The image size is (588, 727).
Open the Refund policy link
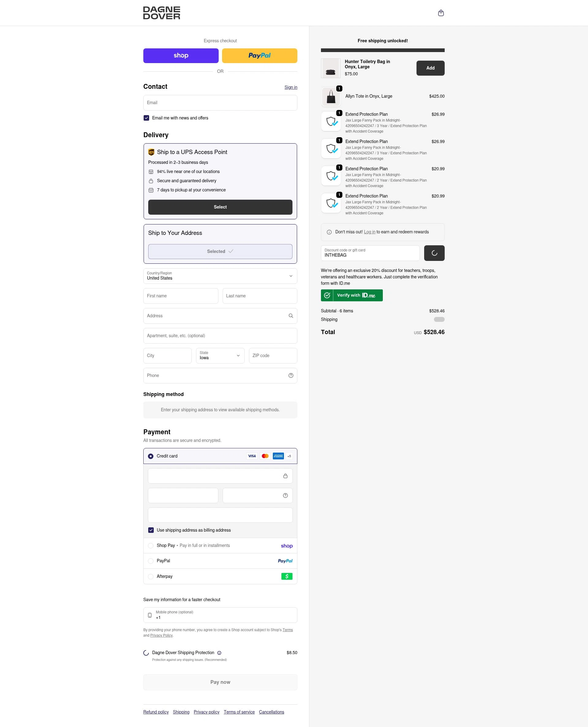pyautogui.click(x=156, y=712)
